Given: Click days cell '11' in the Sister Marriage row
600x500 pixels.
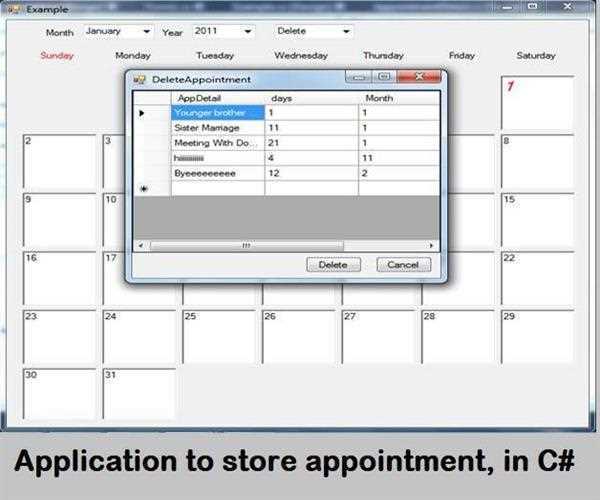Looking at the screenshot, I should click(x=311, y=128).
